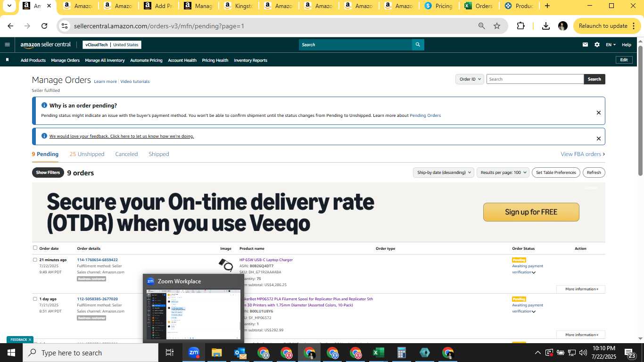Open Chrome downloads icon
The height and width of the screenshot is (362, 644).
(545, 26)
